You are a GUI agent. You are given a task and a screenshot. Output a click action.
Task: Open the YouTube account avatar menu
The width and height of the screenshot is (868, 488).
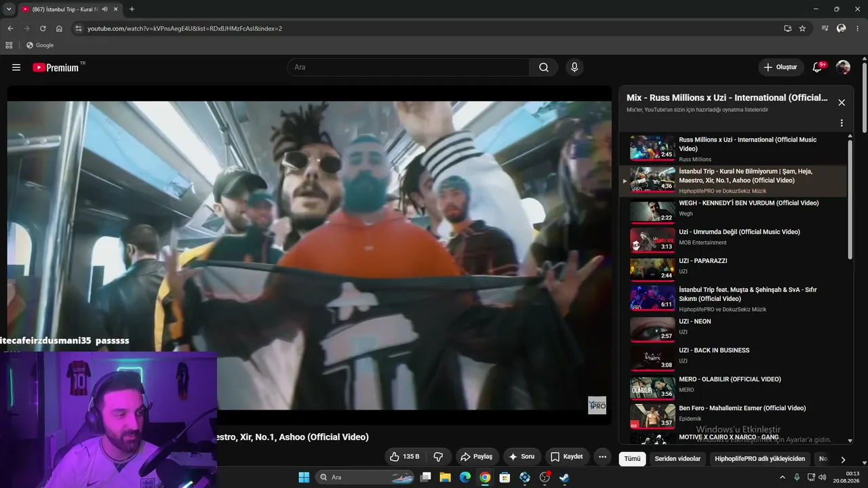(843, 67)
